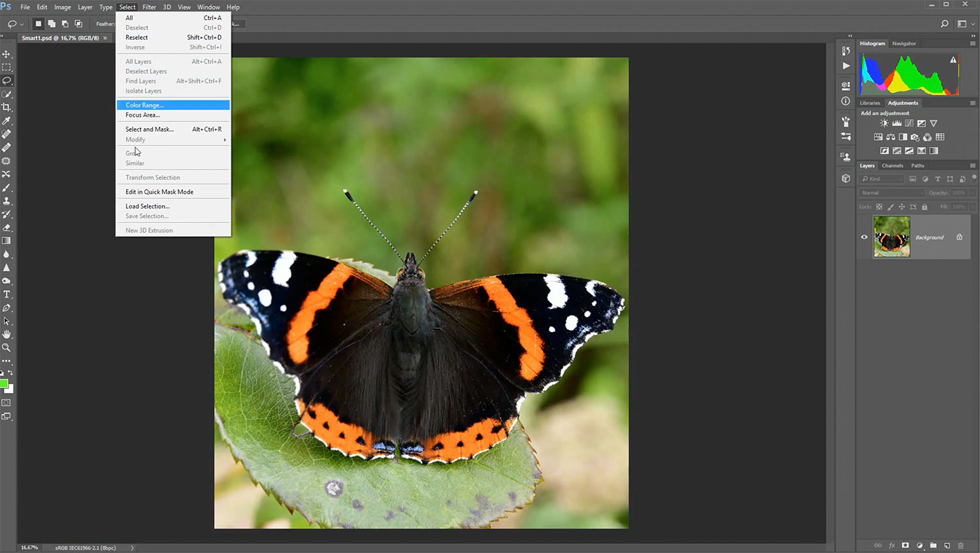
Task: Choose Color Range from Select menu
Action: 145,105
